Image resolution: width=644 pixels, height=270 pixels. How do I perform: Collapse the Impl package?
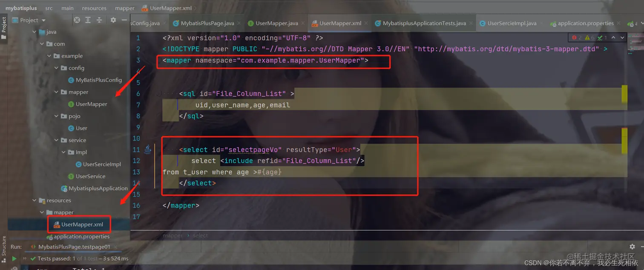(x=64, y=152)
